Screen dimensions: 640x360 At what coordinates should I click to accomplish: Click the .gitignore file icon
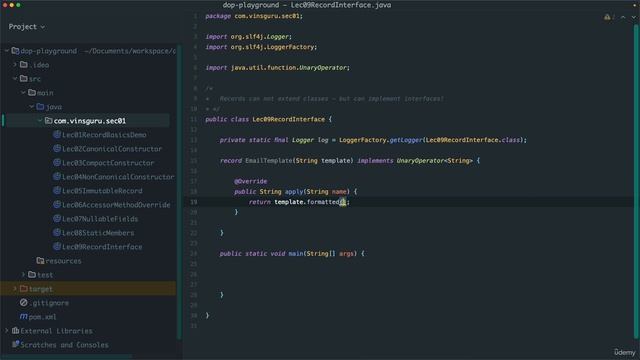[x=24, y=302]
